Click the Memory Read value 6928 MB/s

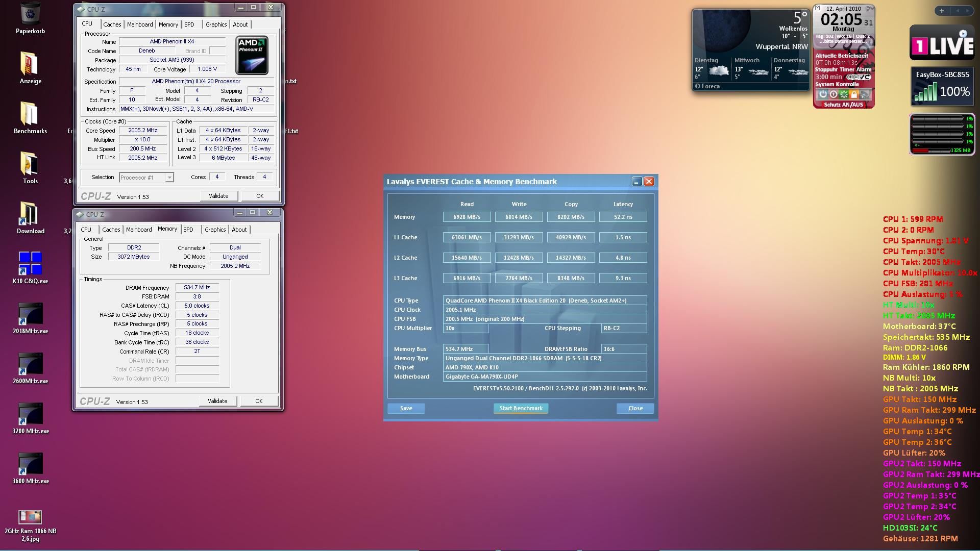[x=467, y=217]
